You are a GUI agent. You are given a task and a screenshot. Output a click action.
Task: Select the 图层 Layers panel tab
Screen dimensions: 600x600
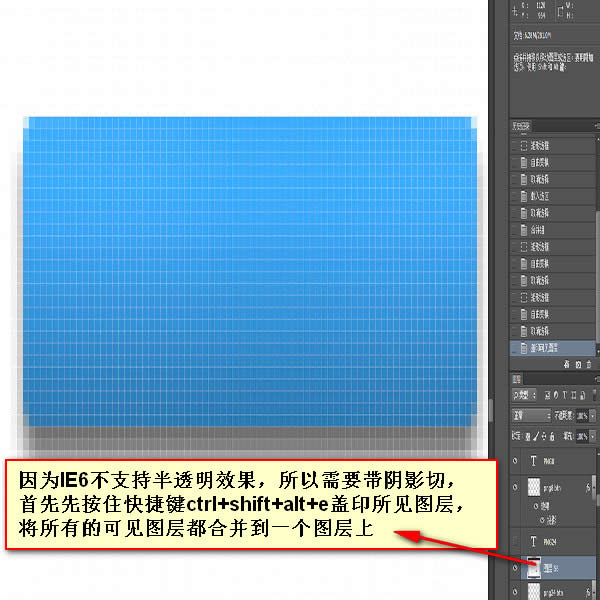coord(518,378)
